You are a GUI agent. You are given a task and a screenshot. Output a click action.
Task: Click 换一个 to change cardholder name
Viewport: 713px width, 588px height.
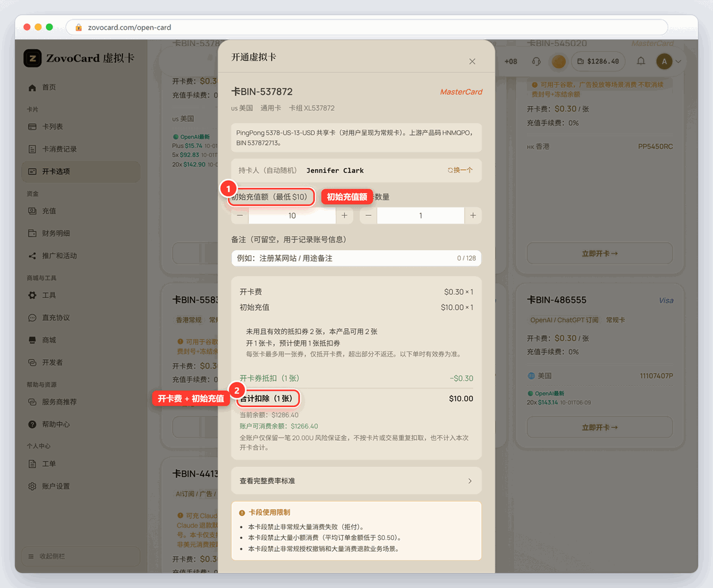tap(460, 170)
